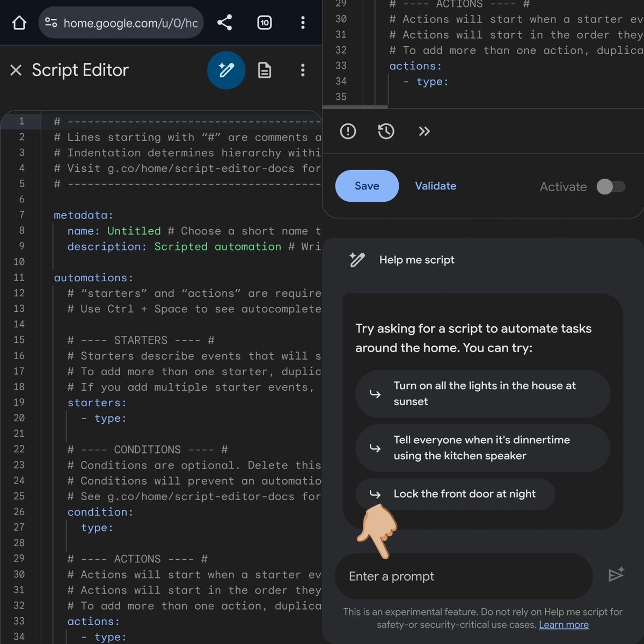Expand panel with double chevron icon
The image size is (644, 644).
point(425,131)
